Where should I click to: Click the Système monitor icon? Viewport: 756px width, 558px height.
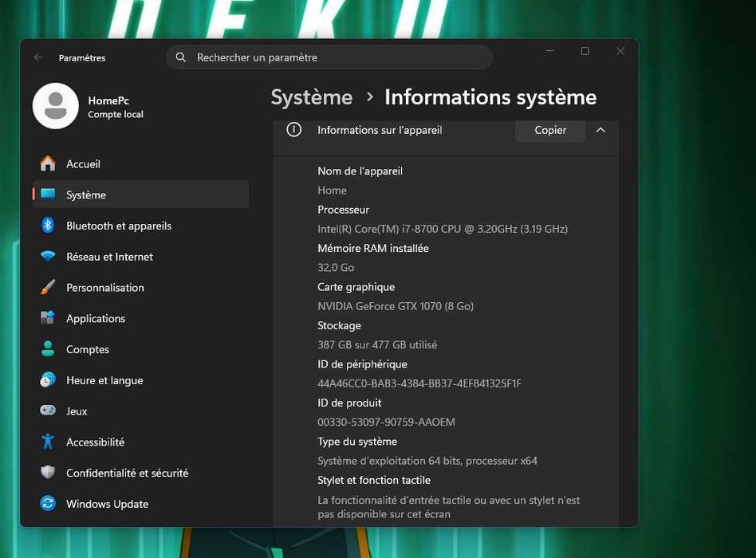pyautogui.click(x=48, y=195)
